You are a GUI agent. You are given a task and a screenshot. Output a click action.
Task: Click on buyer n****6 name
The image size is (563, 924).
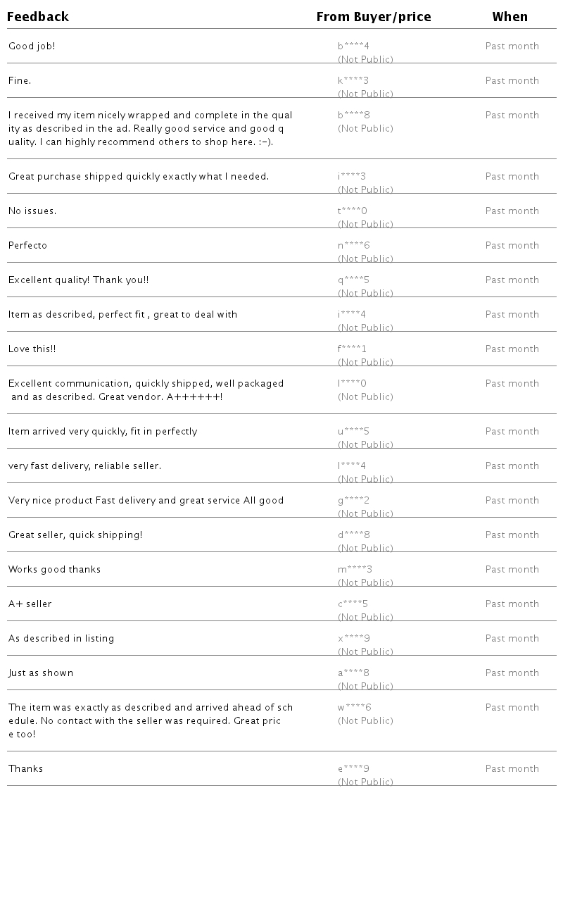353,246
